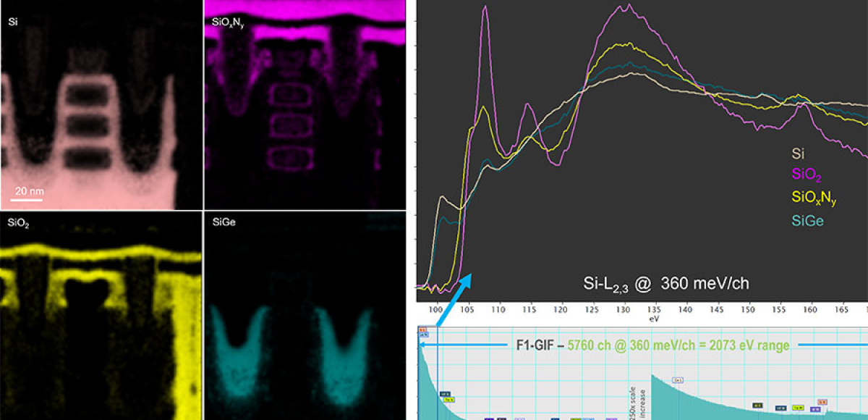
Task: Select the Si elemental map panel
Action: [x=101, y=105]
